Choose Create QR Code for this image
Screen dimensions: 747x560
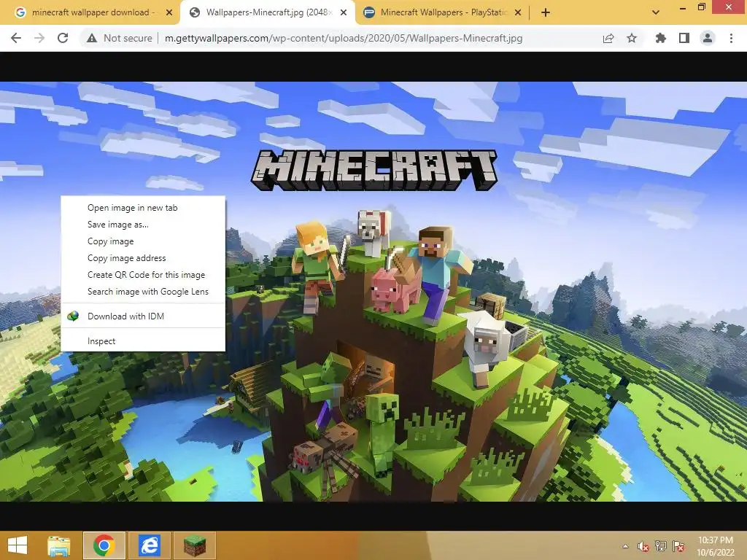(143, 275)
